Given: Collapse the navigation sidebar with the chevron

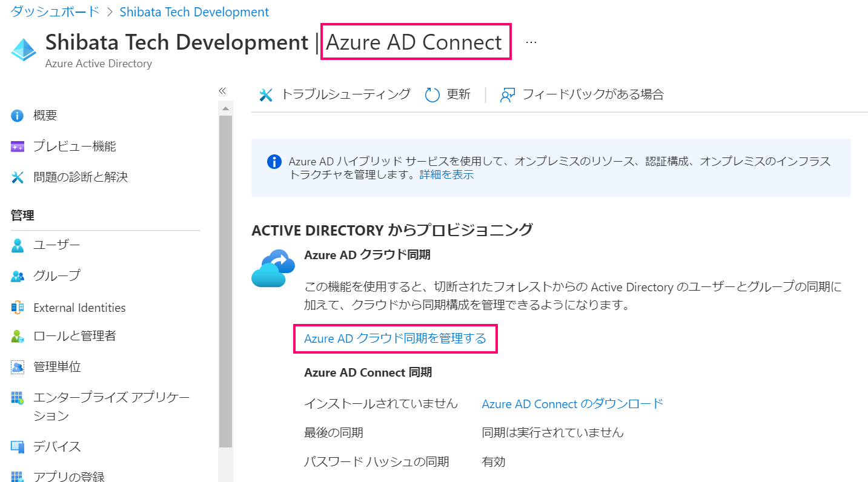Looking at the screenshot, I should (222, 91).
